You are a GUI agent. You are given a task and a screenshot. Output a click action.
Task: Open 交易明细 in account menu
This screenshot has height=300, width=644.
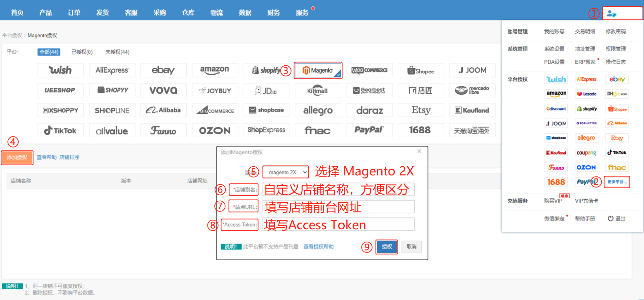(585, 31)
